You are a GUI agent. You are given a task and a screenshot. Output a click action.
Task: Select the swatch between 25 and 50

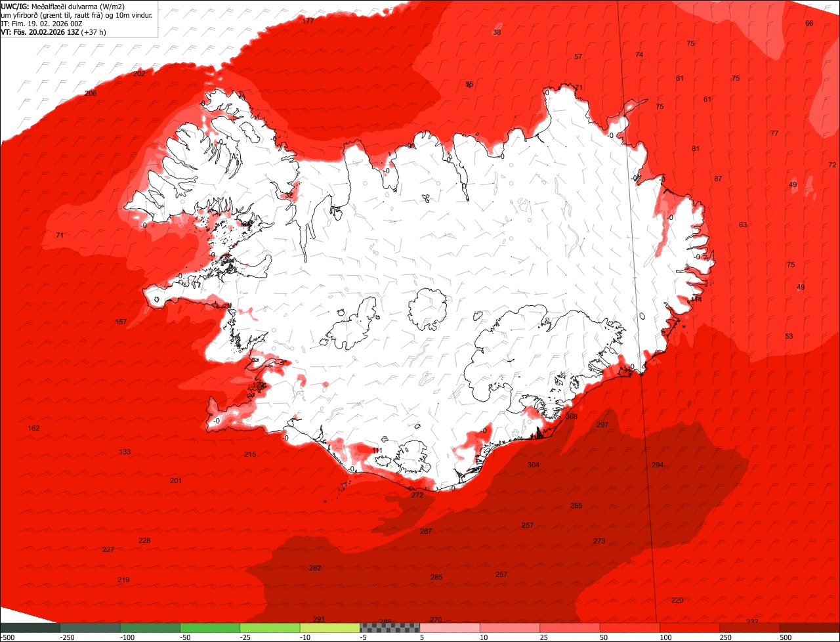click(x=570, y=628)
